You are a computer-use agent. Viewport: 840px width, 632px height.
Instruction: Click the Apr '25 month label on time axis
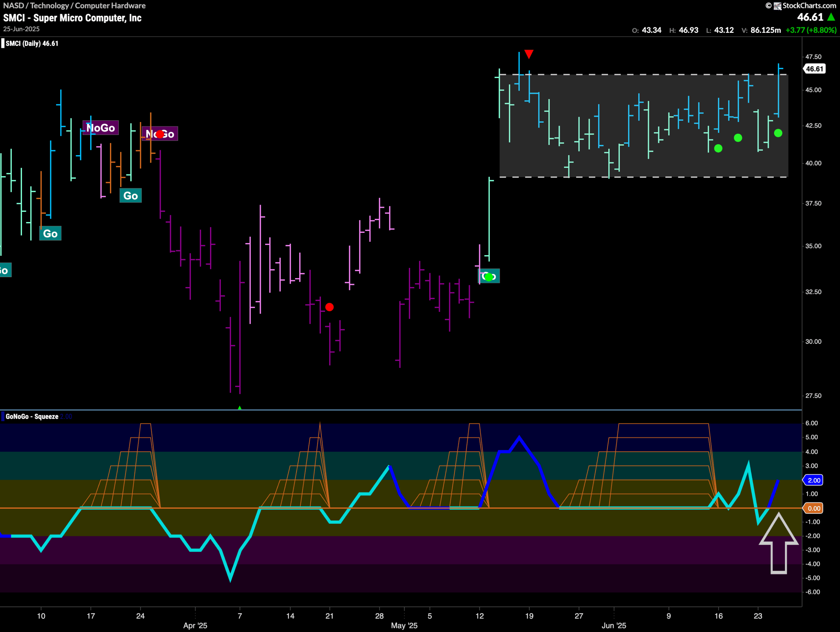195,625
